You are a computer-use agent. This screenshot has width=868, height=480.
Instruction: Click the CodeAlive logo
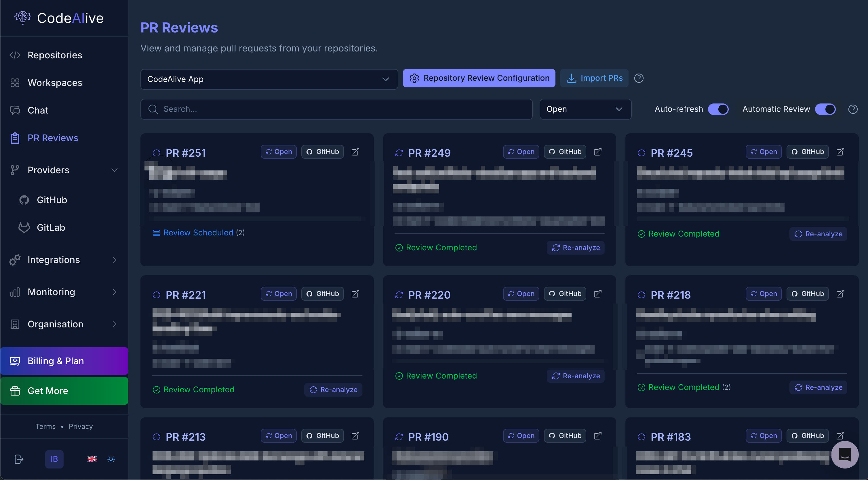click(58, 18)
